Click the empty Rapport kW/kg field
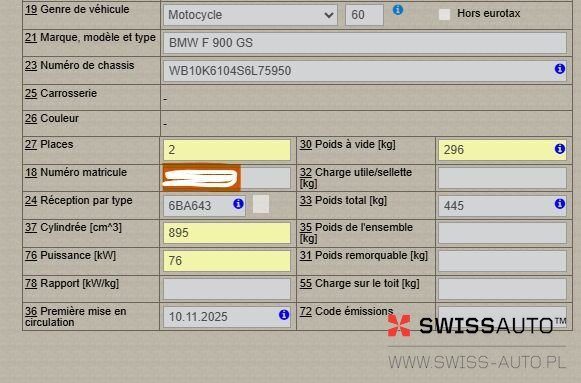Viewport: 581px width, 383px height. (227, 289)
